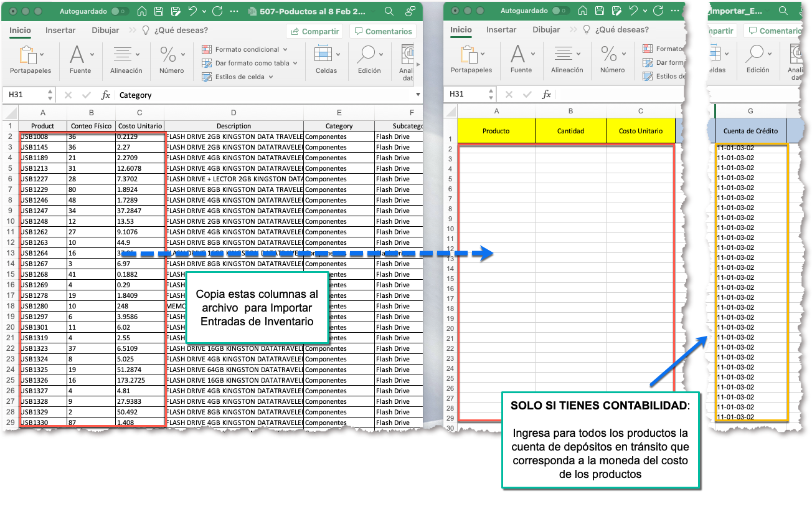Click formula bar showing Category
The image size is (812, 511).
265,95
